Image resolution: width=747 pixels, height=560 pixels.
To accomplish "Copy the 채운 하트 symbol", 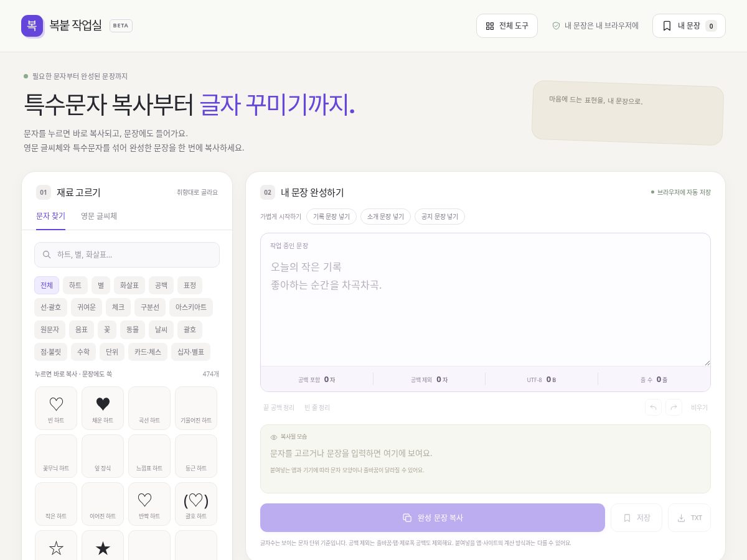I will click(103, 408).
